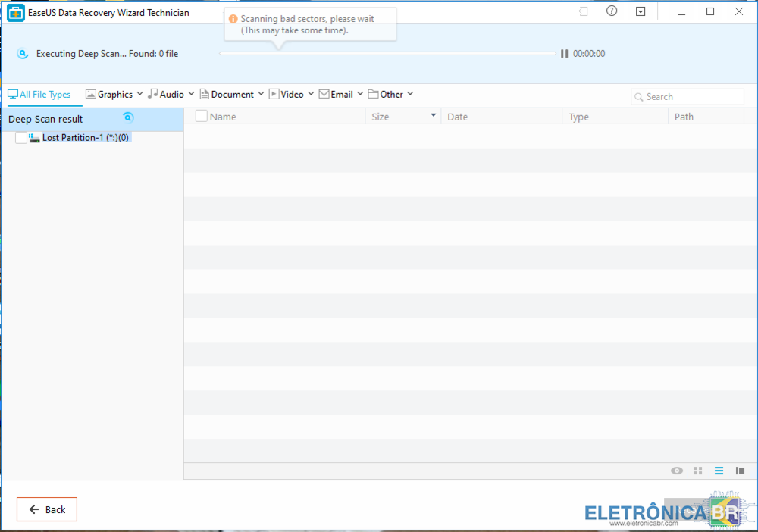Click the scanning spinner beside Deep Scan result
This screenshot has width=758, height=532.
click(128, 117)
